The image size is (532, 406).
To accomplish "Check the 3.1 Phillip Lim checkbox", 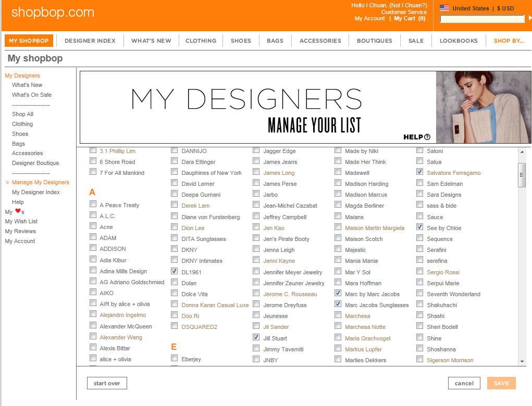I will pyautogui.click(x=93, y=150).
